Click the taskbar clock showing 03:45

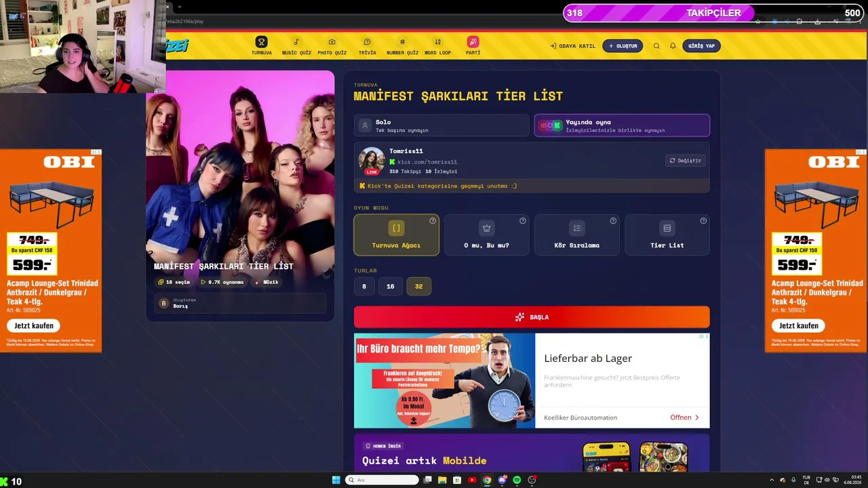click(852, 481)
